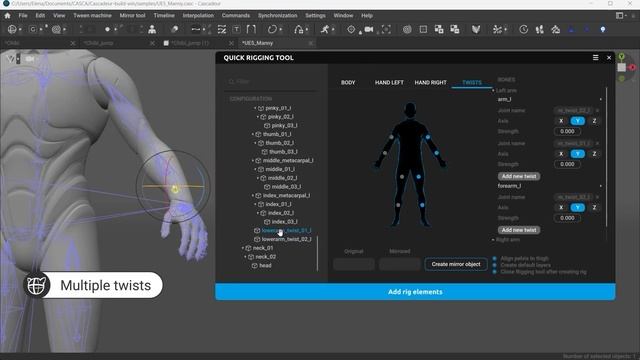Click the camera icon in main toolbar
640x360 pixels.
click(x=369, y=29)
